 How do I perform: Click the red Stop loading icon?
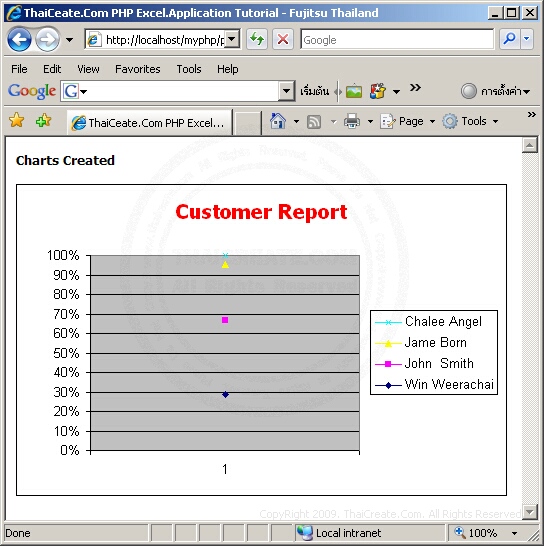click(x=282, y=39)
